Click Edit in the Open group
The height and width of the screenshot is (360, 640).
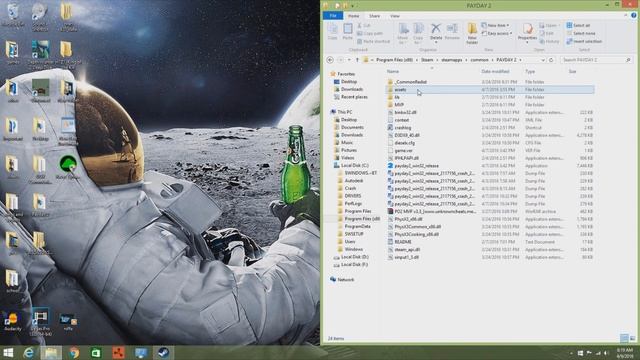547,33
